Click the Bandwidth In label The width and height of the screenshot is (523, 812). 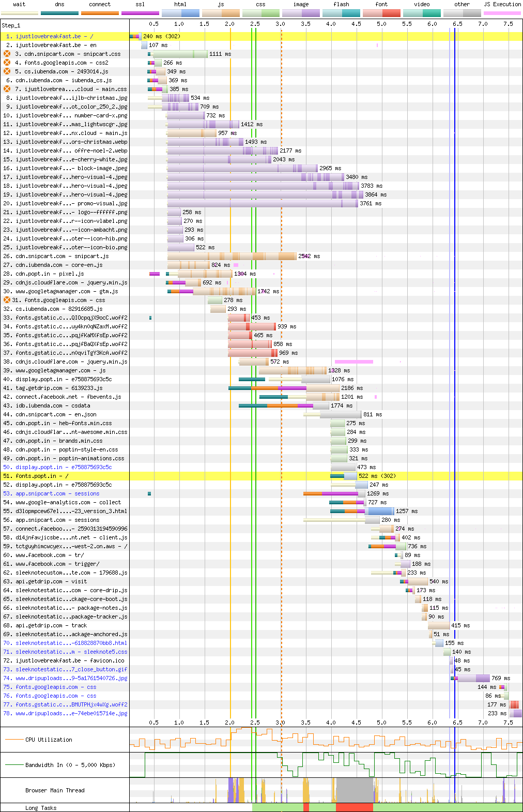click(x=70, y=765)
